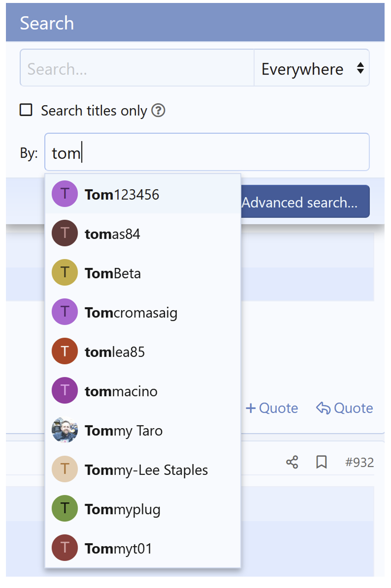This screenshot has width=391, height=588.
Task: Click the + Quote link
Action: coord(271,408)
